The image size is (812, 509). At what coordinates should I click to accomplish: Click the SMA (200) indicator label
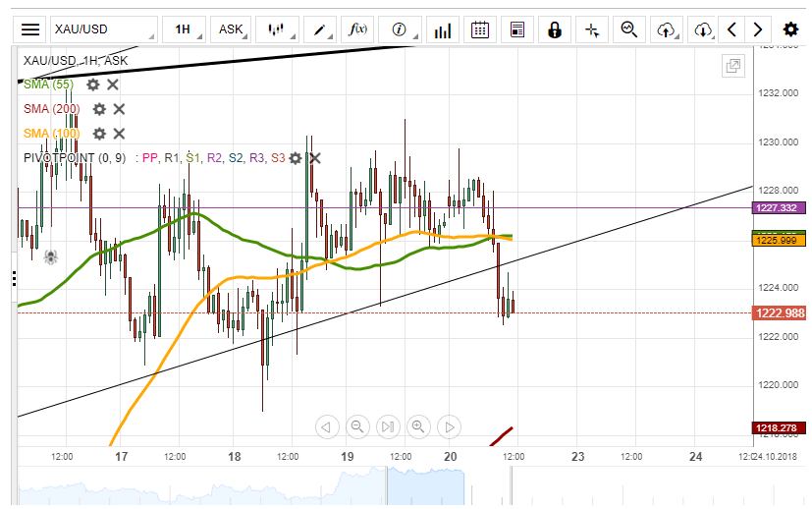tap(52, 109)
